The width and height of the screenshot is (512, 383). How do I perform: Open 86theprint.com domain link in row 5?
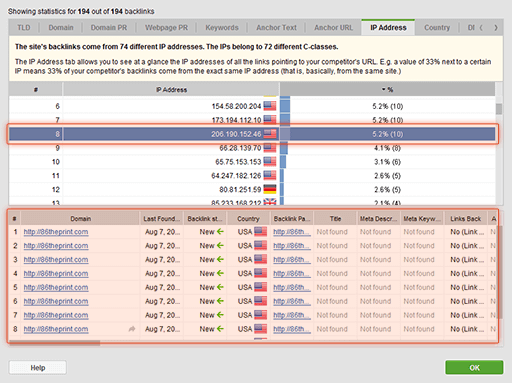point(56,287)
